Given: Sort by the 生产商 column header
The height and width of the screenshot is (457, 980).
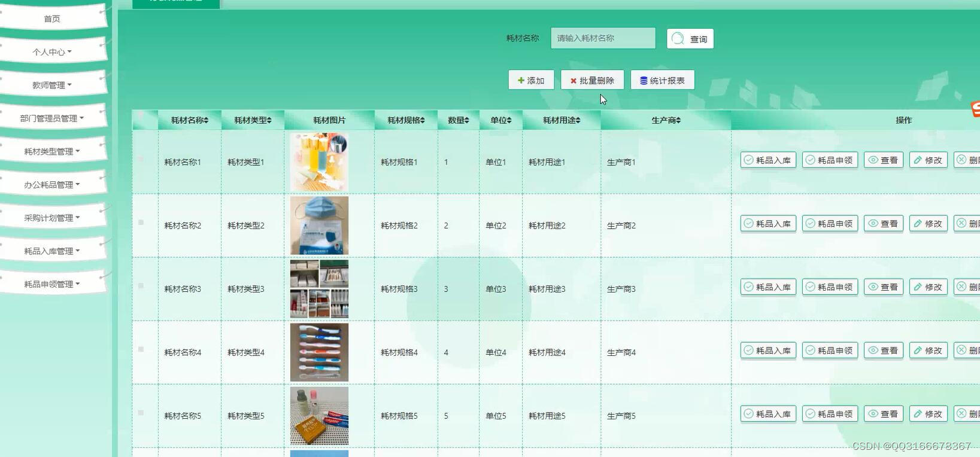Looking at the screenshot, I should tap(666, 120).
